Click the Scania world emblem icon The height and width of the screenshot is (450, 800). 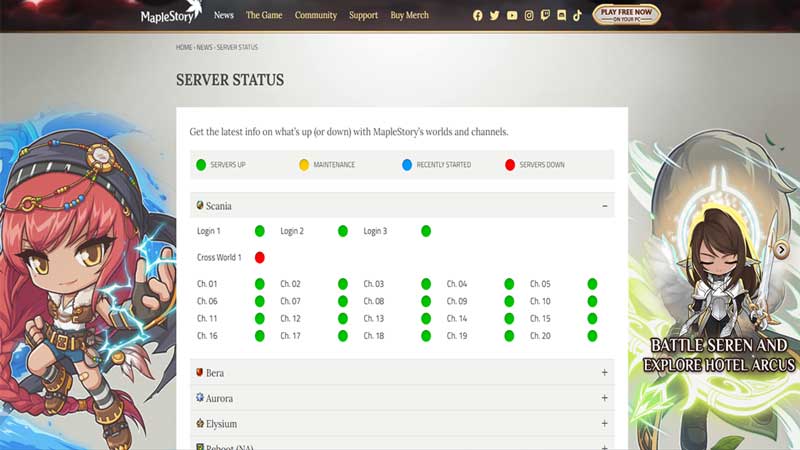pos(200,205)
